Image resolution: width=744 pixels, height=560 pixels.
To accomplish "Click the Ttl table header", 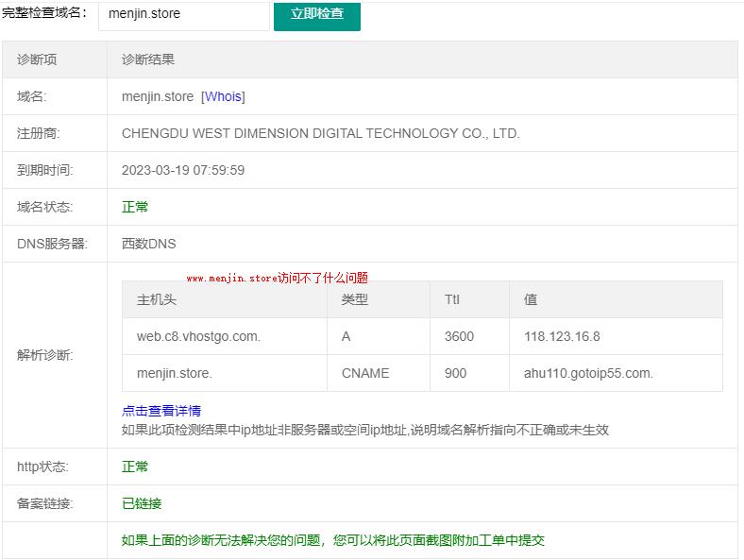I will (x=451, y=299).
